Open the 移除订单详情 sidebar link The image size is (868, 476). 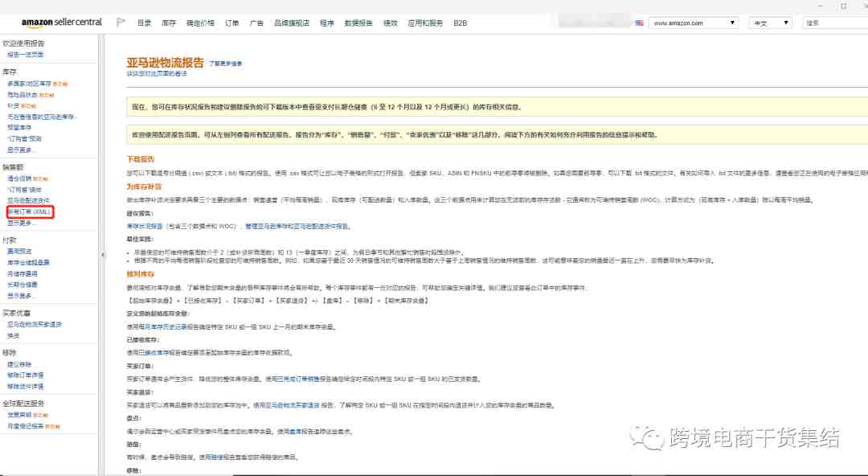click(26, 375)
